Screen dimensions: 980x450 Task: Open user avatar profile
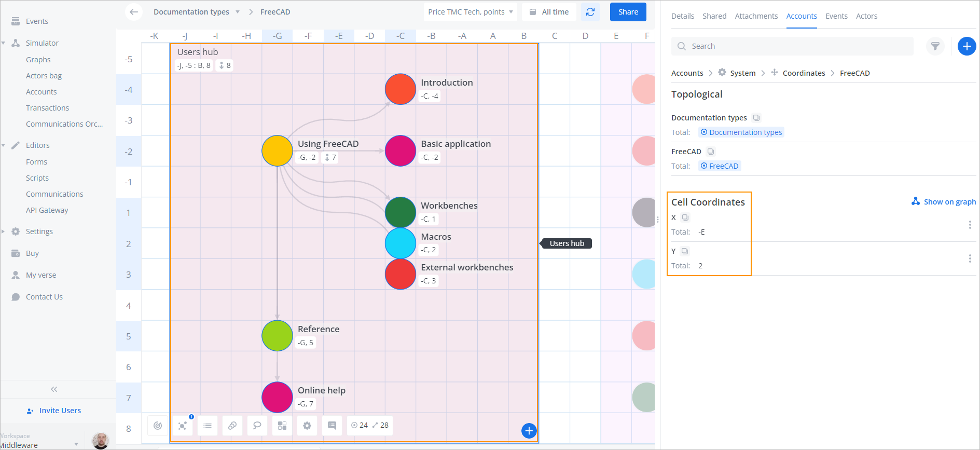pos(101,441)
